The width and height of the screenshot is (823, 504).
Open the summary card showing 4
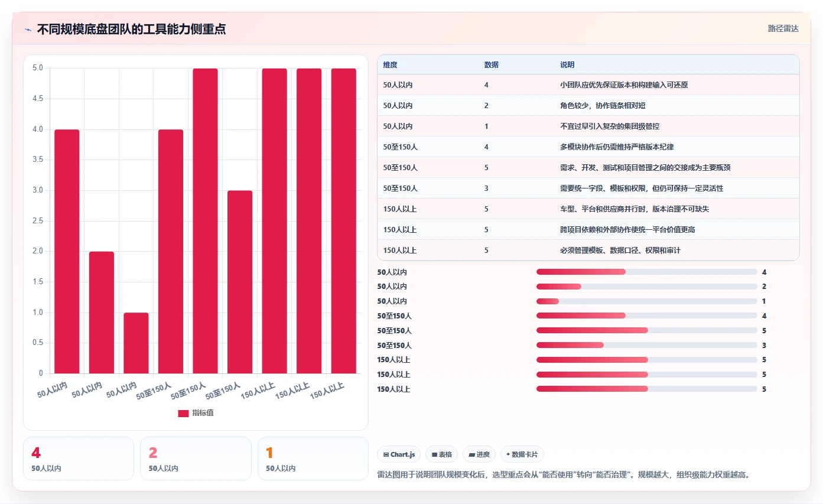pos(79,459)
